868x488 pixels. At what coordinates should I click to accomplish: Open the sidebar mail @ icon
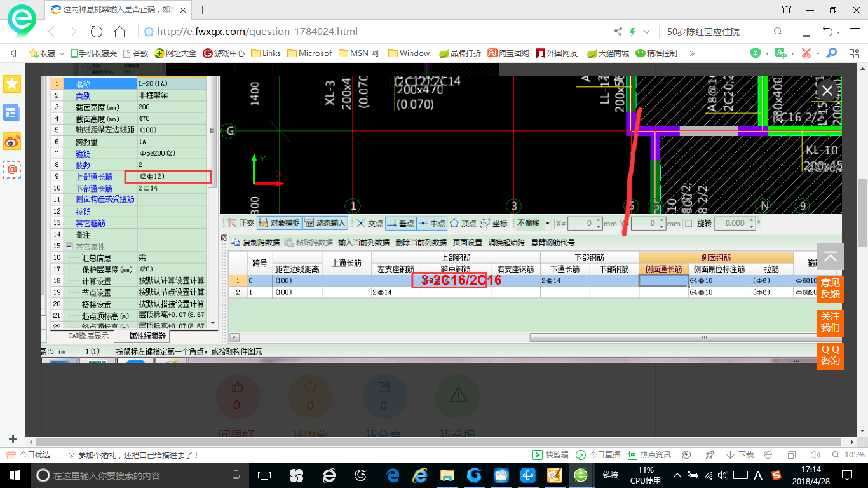coord(12,169)
